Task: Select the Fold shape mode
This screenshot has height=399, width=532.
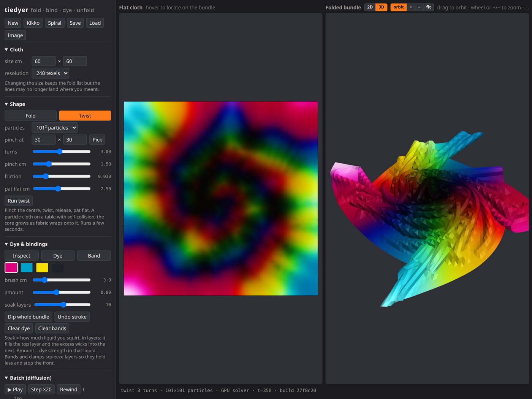Action: click(31, 116)
